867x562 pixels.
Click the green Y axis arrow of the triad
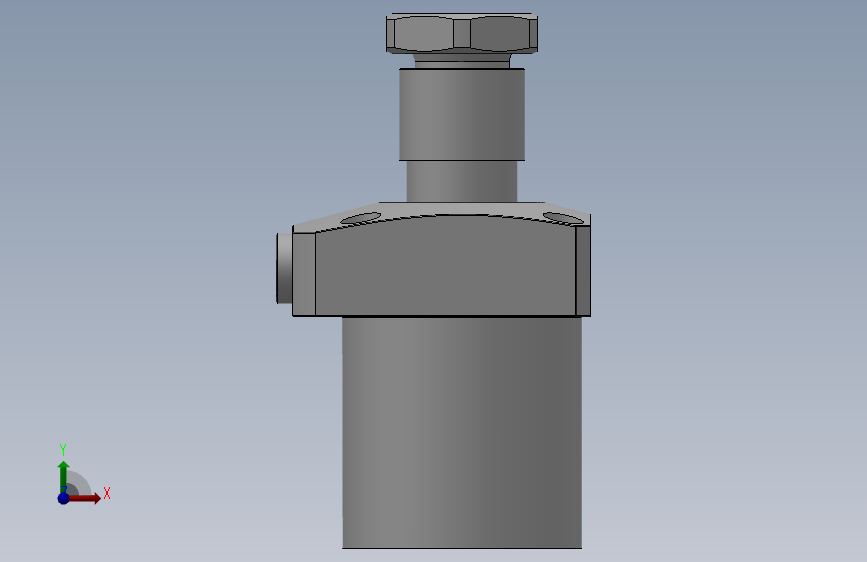(x=64, y=477)
